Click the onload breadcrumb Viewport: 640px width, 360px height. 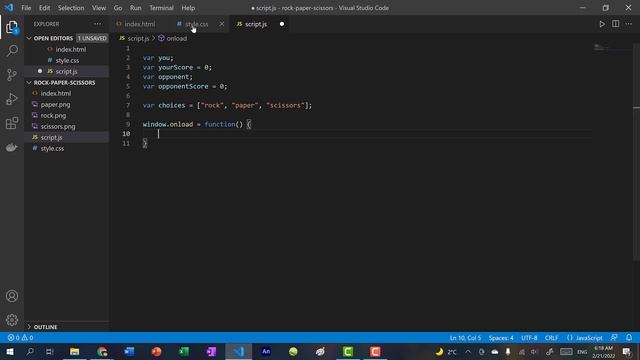(176, 38)
